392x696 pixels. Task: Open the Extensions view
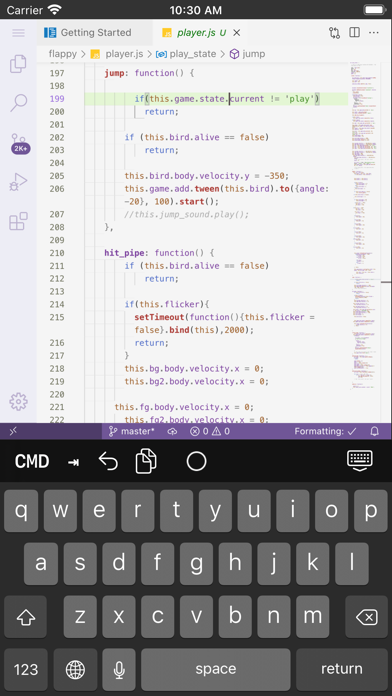pyautogui.click(x=18, y=221)
